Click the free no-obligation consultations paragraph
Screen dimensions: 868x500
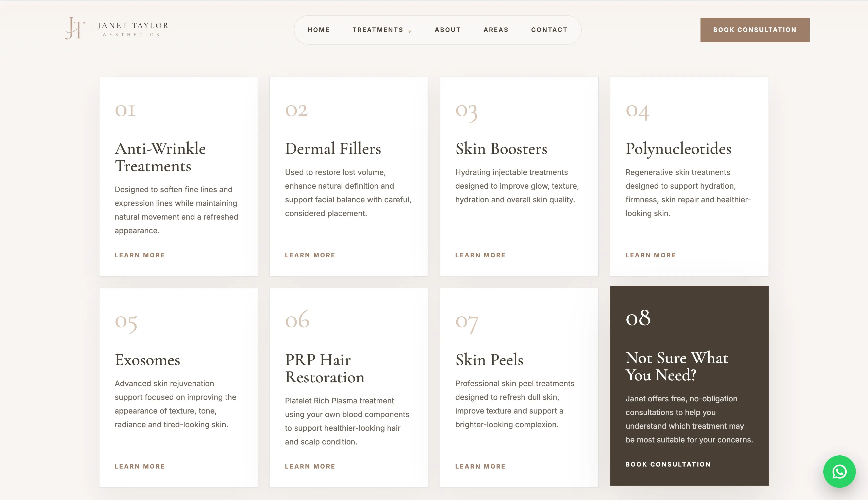click(x=689, y=419)
